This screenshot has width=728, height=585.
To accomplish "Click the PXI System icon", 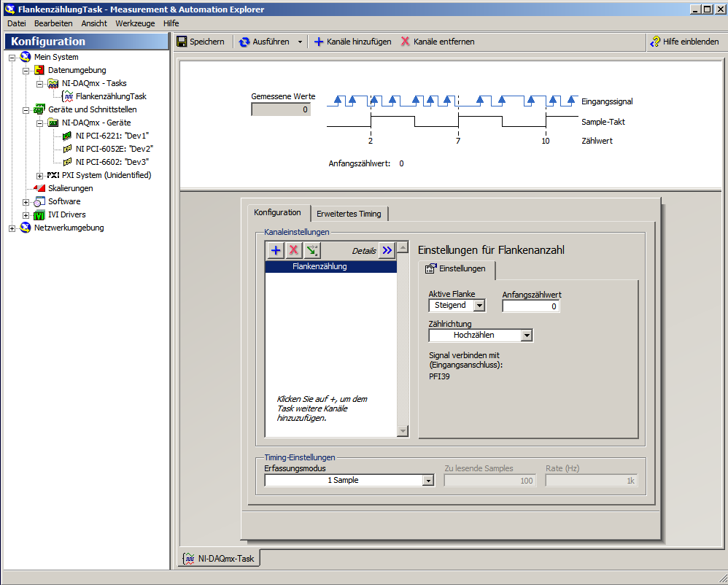I will pos(53,175).
